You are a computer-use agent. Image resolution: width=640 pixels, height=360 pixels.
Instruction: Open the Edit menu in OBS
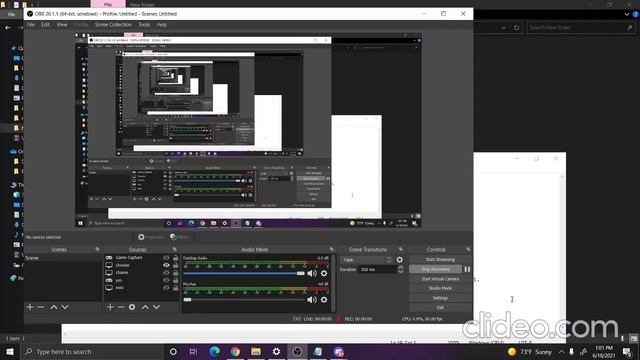(45, 24)
